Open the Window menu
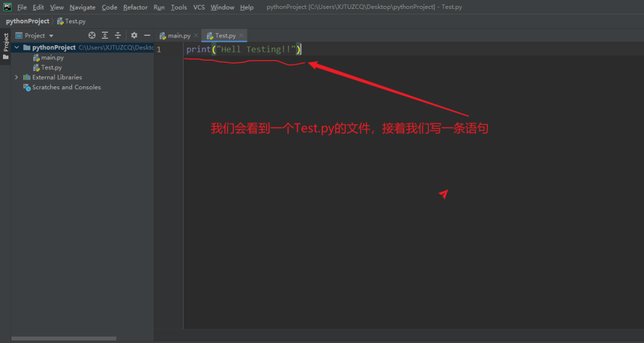Viewport: 644px width, 343px height. tap(222, 7)
